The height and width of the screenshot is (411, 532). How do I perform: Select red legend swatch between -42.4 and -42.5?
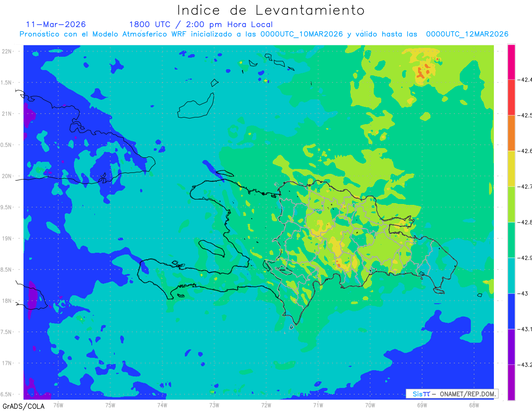pyautogui.click(x=511, y=97)
